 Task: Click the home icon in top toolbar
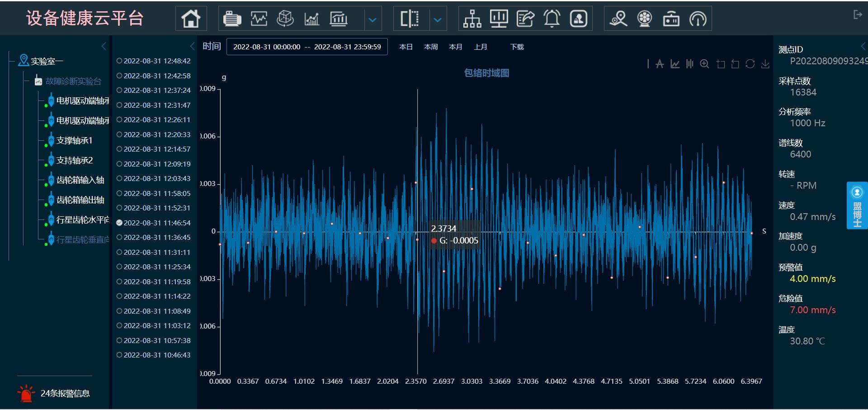(x=191, y=19)
